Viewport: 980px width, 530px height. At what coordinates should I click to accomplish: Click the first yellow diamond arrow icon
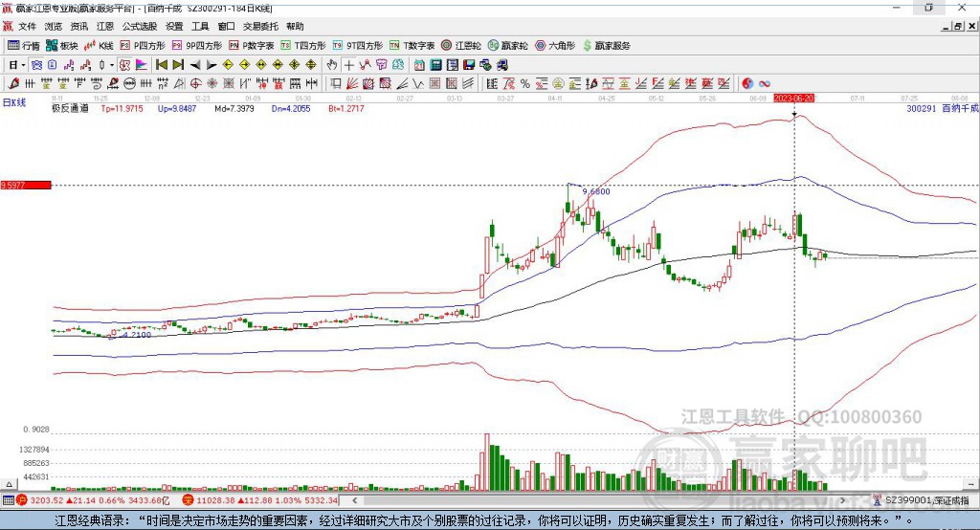tap(228, 65)
